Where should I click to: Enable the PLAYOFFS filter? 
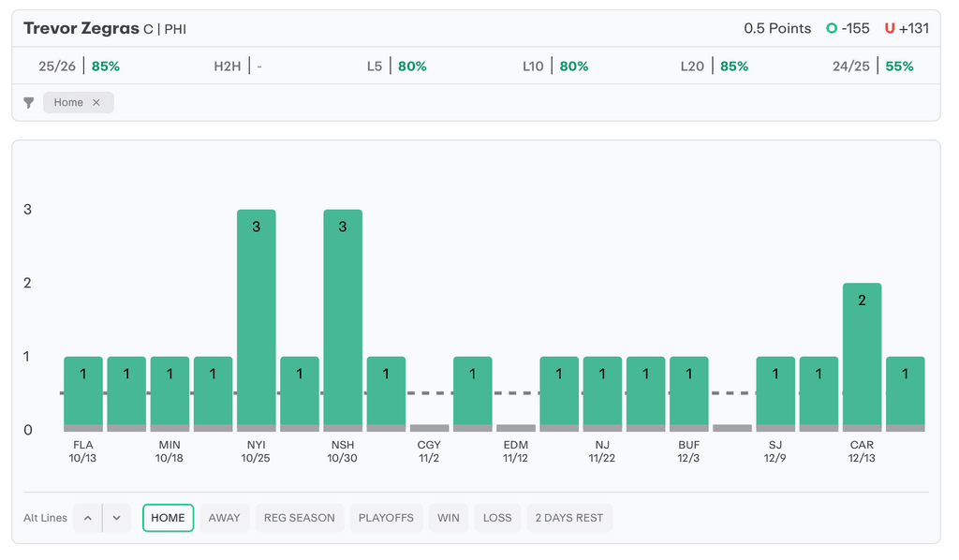pos(386,518)
